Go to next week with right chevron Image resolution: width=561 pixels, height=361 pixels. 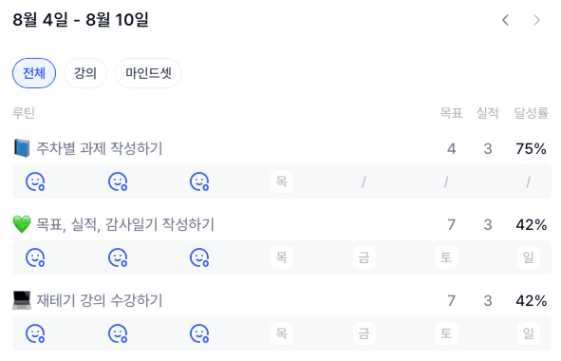[537, 20]
